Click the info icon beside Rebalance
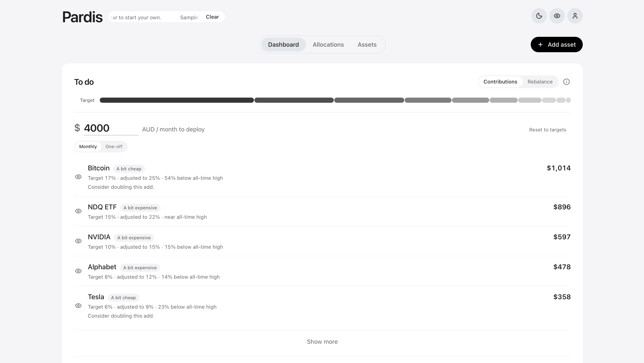 (x=566, y=82)
